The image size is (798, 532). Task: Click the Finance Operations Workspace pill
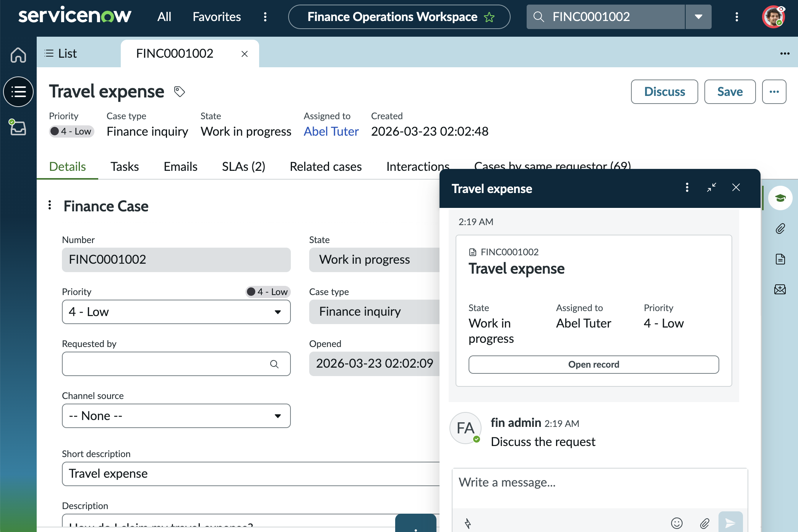[399, 17]
